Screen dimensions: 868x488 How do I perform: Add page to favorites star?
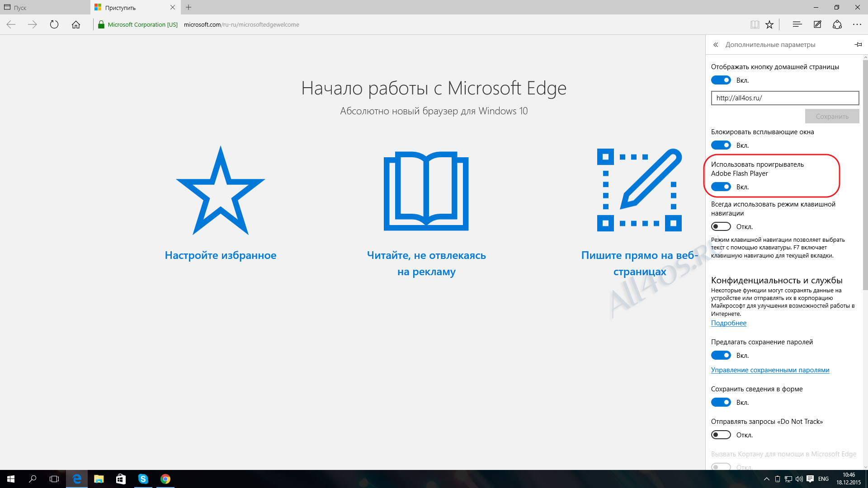coord(769,25)
